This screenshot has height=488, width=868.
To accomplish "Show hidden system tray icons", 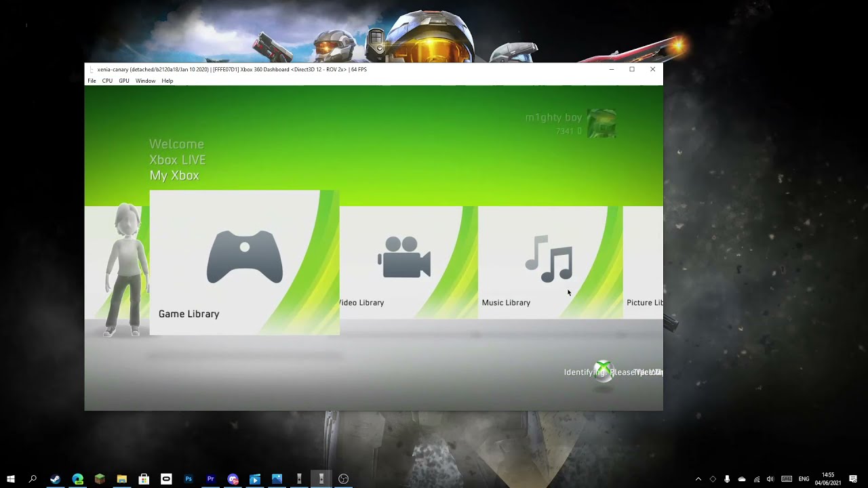I will tap(698, 479).
